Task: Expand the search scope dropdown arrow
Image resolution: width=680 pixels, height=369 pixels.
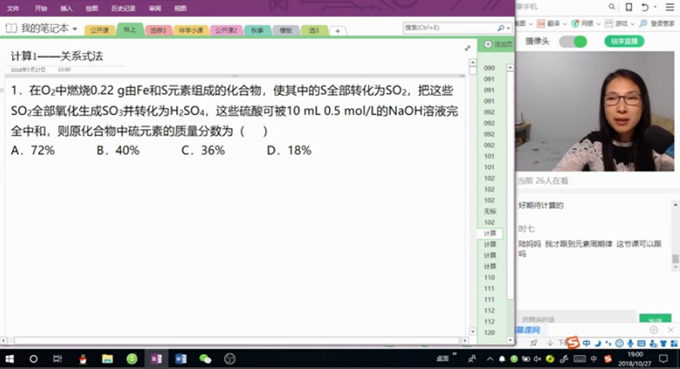Action: click(508, 28)
